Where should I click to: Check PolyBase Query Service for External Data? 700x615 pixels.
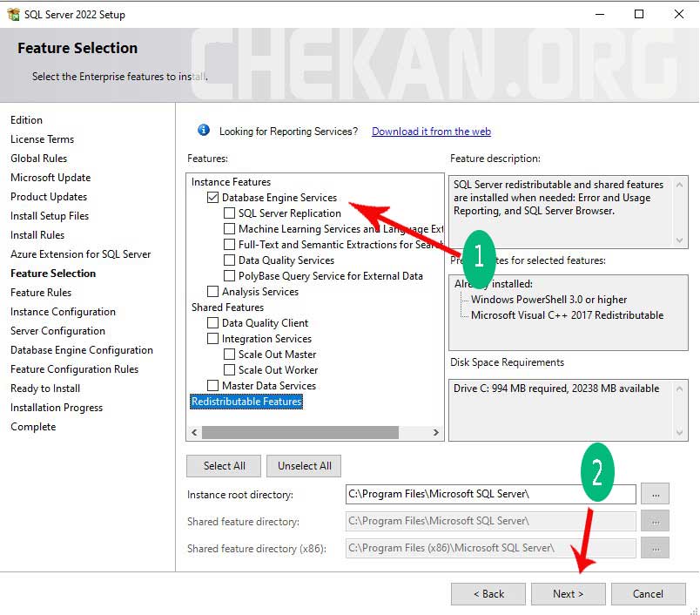tap(229, 275)
